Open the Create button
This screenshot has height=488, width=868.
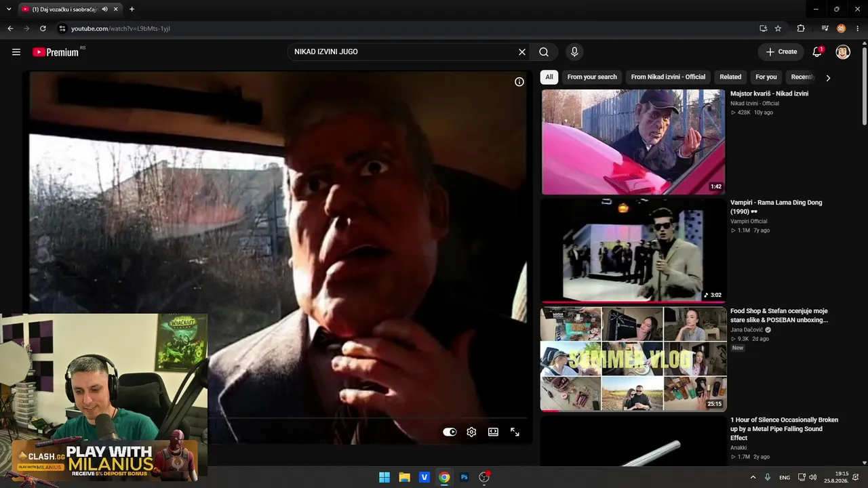(781, 52)
